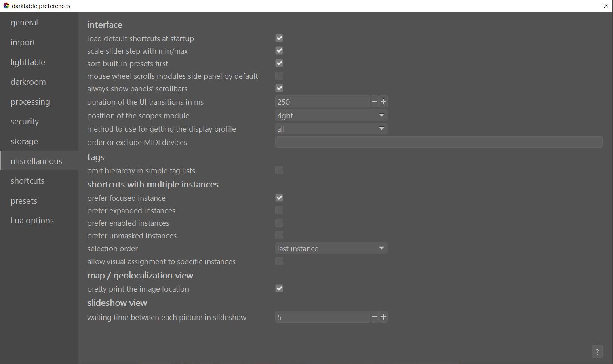Click the MIDI devices input field

[x=438, y=142]
